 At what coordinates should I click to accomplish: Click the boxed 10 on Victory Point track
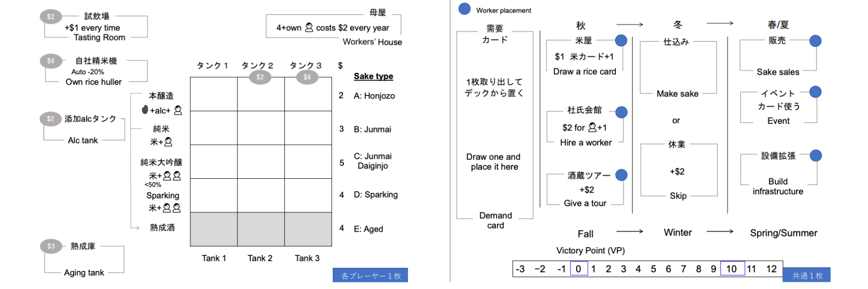click(732, 269)
